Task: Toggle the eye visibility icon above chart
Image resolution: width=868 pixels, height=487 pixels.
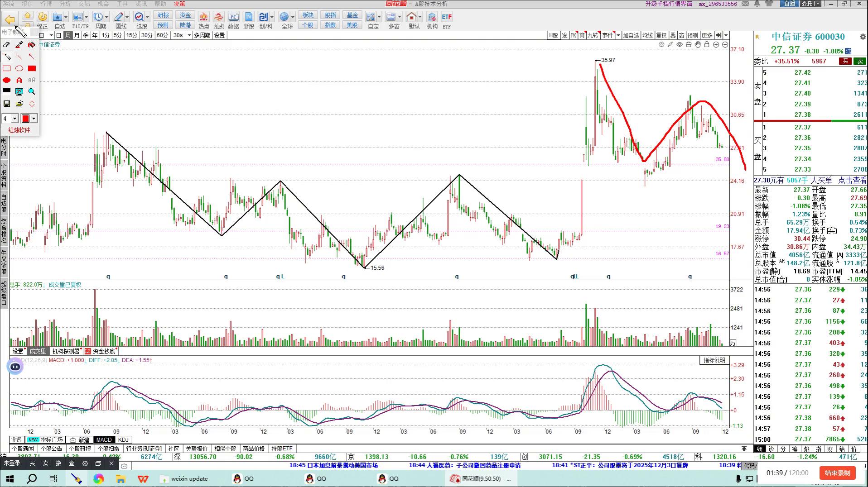Action: (680, 44)
